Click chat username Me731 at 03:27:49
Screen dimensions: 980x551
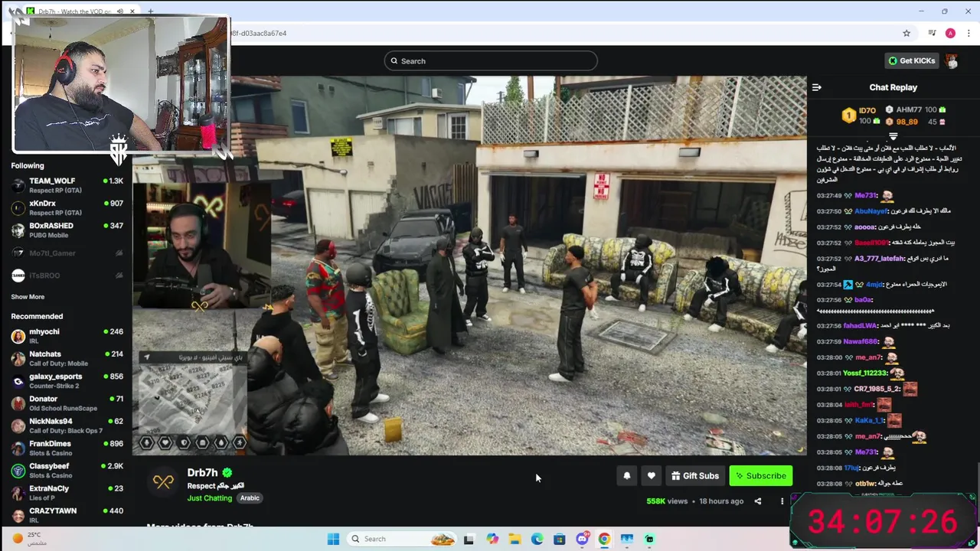pyautogui.click(x=865, y=196)
